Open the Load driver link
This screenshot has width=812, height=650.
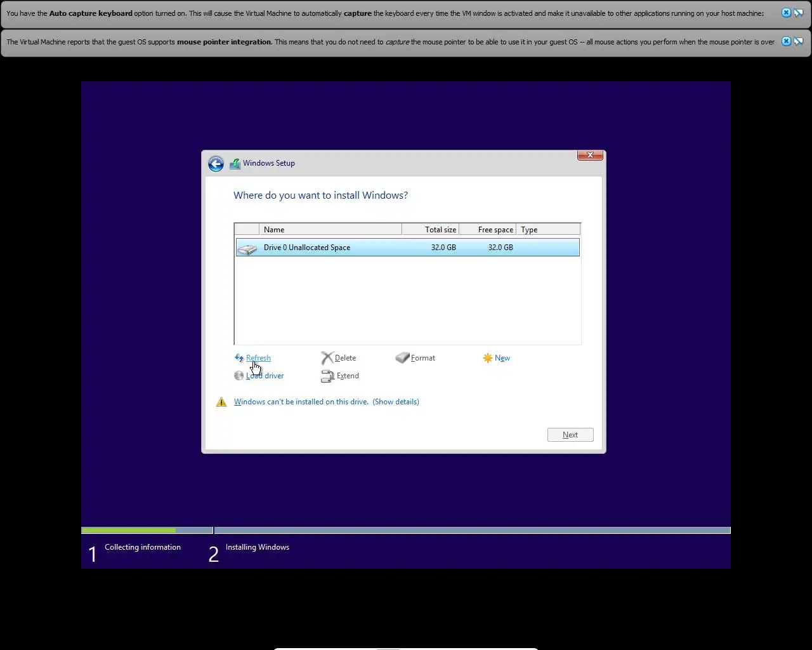tap(265, 376)
